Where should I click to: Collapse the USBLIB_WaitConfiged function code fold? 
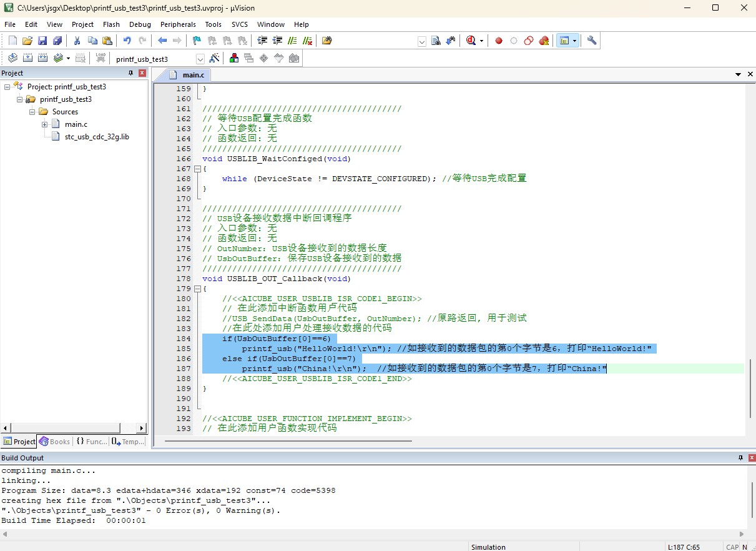pos(197,169)
